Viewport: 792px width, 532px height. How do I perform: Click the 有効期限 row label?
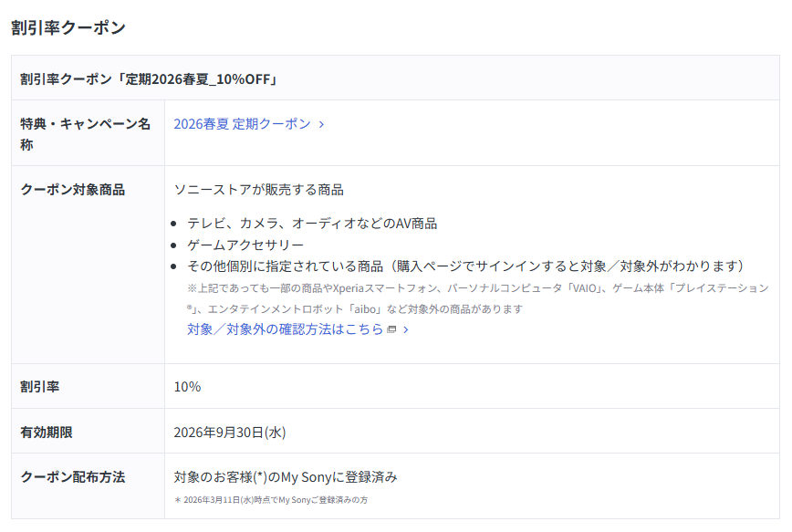point(47,433)
